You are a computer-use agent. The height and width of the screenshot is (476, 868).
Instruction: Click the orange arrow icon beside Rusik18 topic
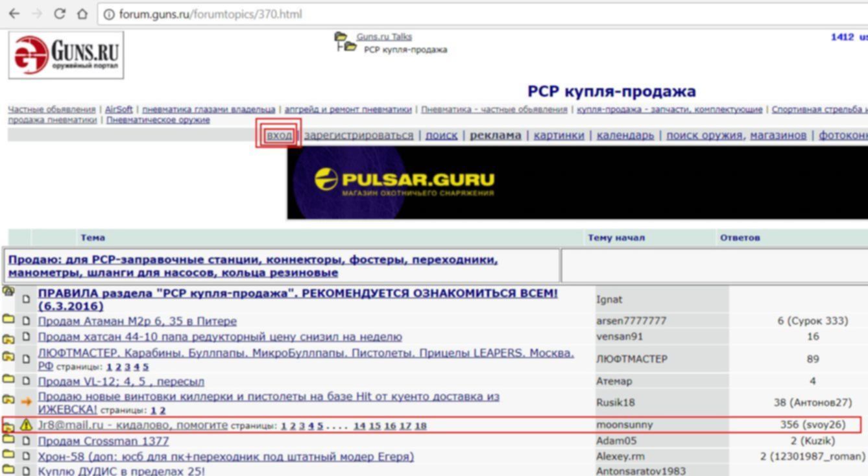[x=26, y=402]
